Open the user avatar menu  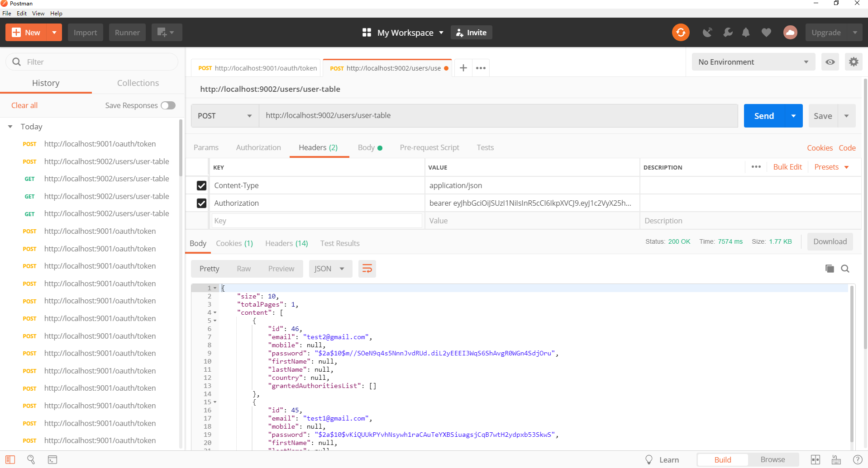click(x=790, y=33)
